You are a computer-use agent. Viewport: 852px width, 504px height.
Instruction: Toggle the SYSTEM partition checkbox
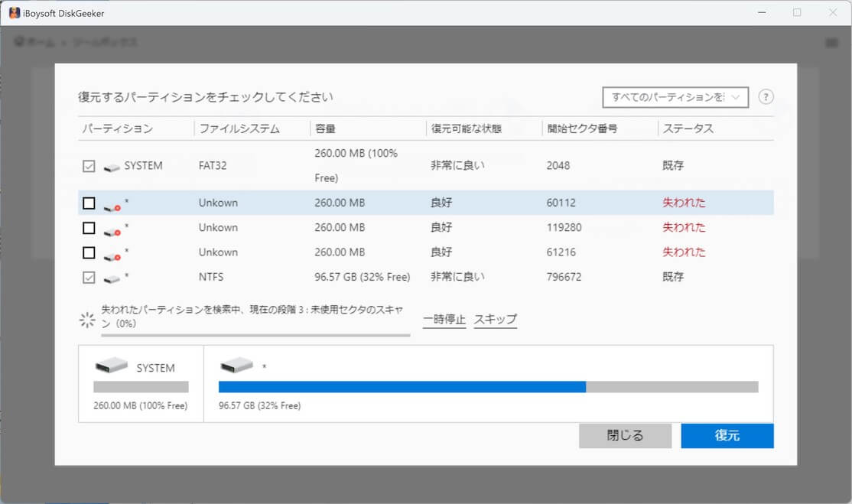pyautogui.click(x=89, y=166)
